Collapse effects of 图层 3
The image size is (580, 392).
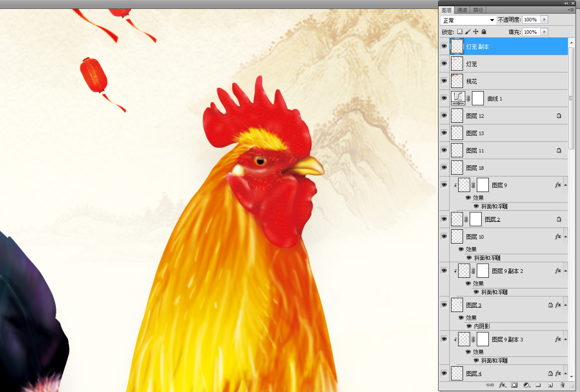pos(565,305)
